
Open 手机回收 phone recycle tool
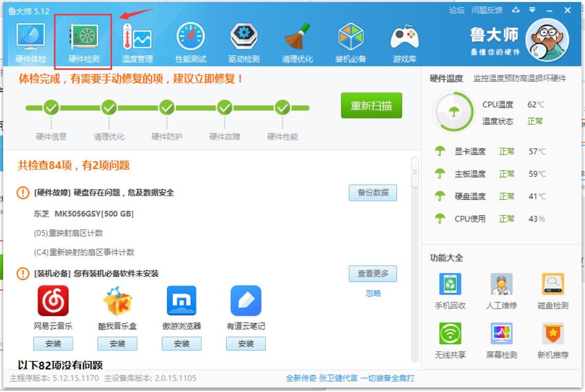click(x=450, y=291)
